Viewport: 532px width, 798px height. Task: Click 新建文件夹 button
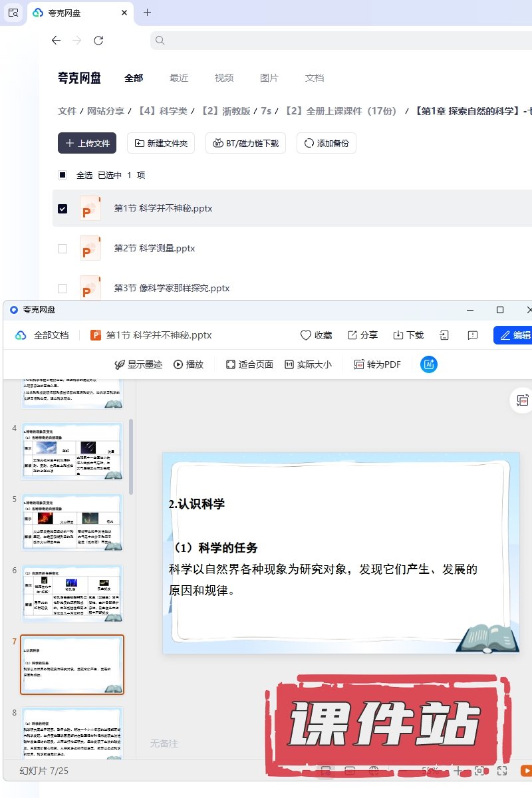[161, 143]
